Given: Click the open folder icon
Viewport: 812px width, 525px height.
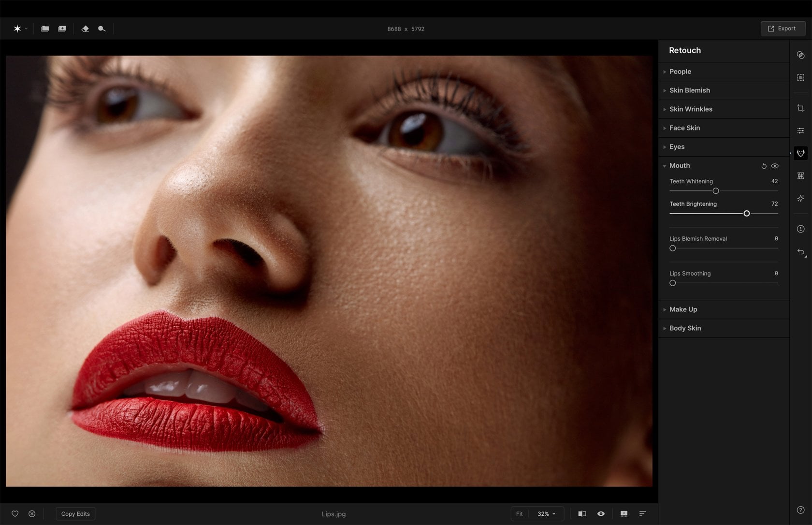Looking at the screenshot, I should pos(45,29).
